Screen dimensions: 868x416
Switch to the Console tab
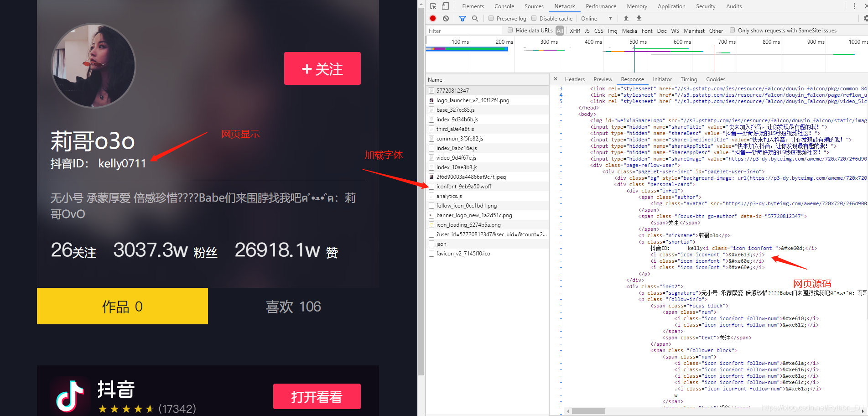(x=504, y=6)
